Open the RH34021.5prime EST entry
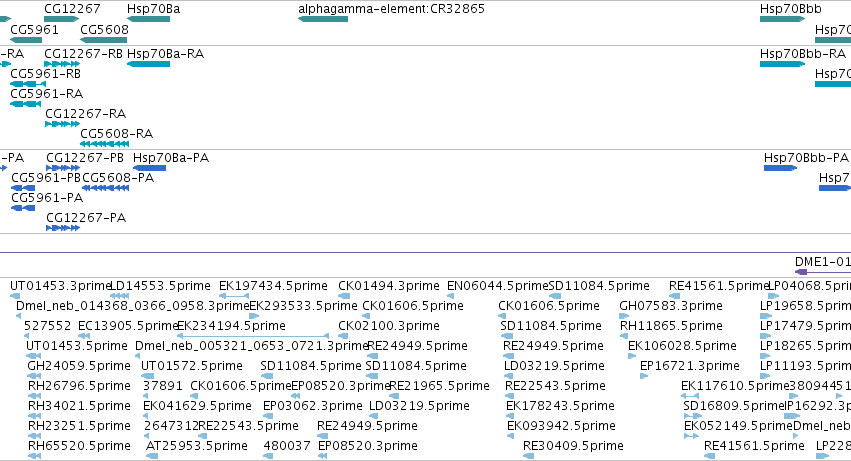The height and width of the screenshot is (461, 851). pyautogui.click(x=79, y=406)
